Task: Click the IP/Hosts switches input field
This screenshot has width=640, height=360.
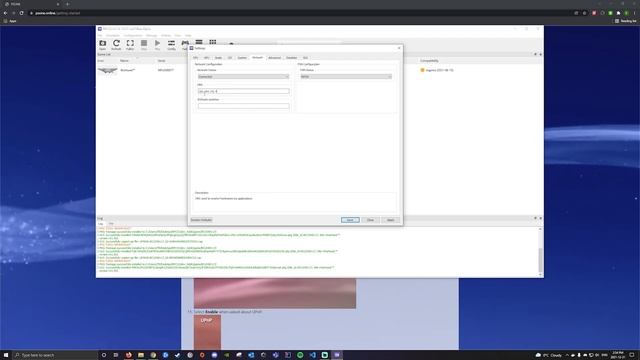Action: click(x=243, y=106)
